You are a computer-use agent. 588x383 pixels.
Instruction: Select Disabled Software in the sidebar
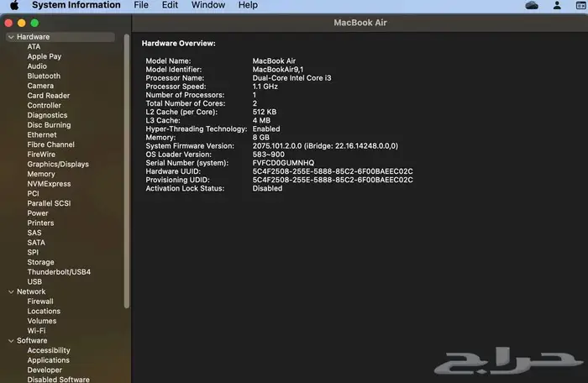[58, 380]
